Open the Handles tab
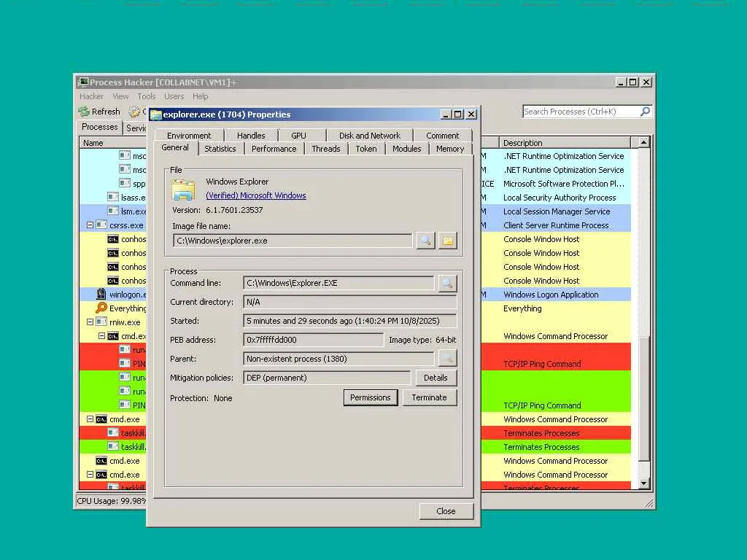The image size is (747, 560). coord(251,136)
